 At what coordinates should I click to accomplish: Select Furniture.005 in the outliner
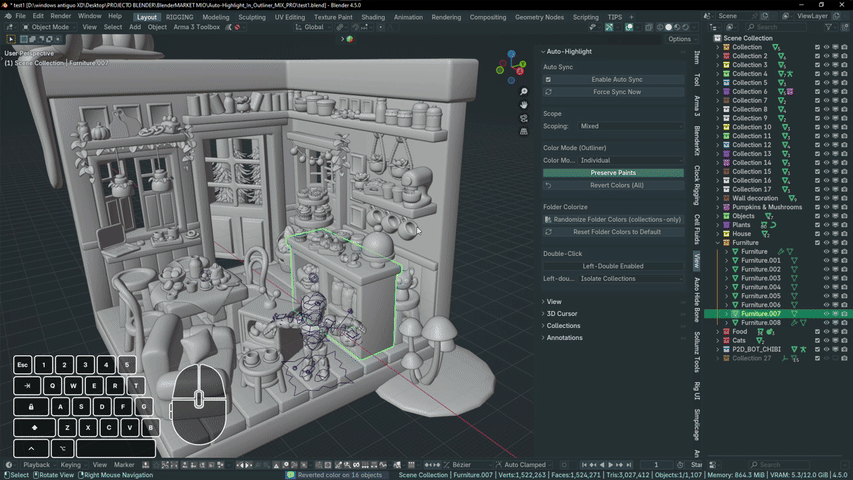pyautogui.click(x=761, y=296)
